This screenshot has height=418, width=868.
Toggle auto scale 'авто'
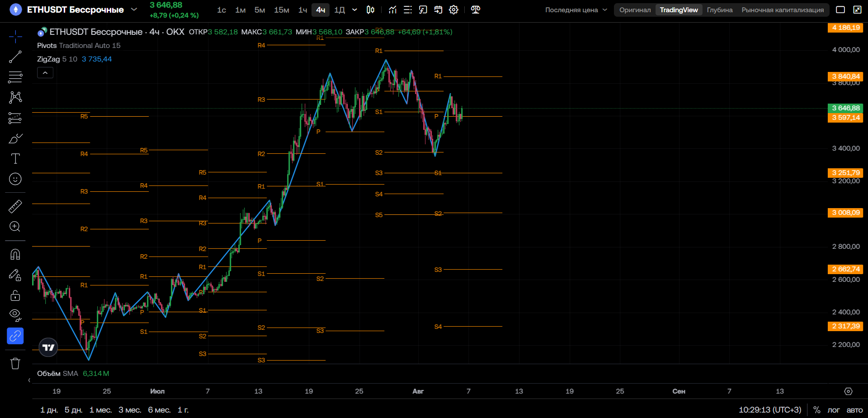pyautogui.click(x=854, y=410)
